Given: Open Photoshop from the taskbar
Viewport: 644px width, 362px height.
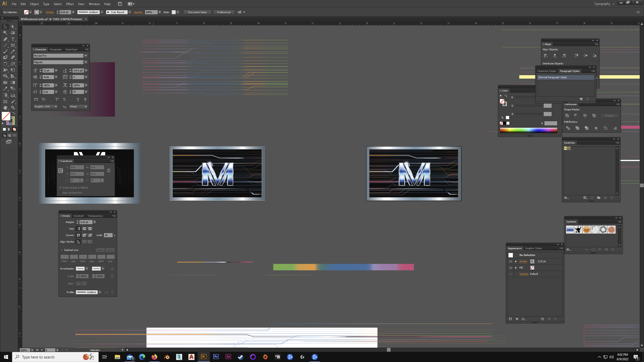Looking at the screenshot, I should pos(216,357).
